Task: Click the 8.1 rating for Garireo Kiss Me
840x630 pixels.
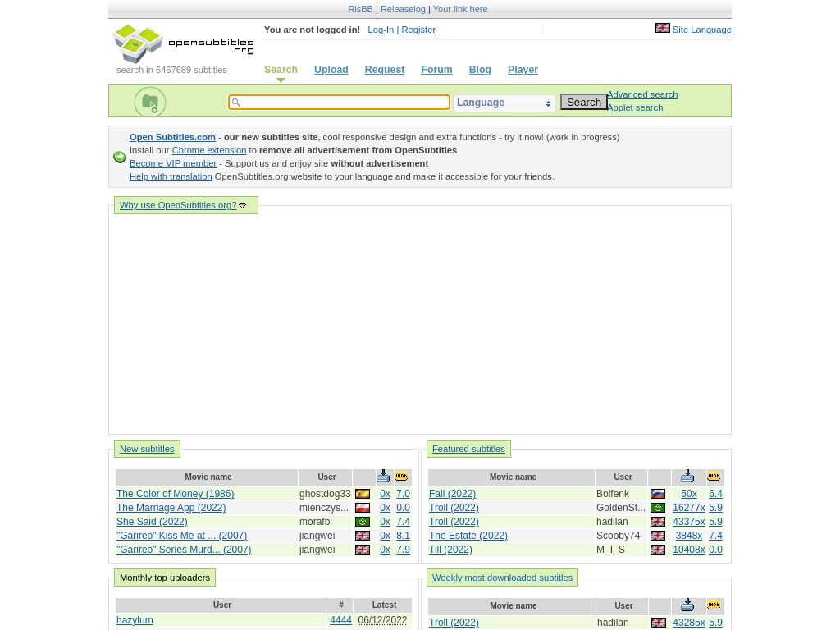Action: click(x=403, y=536)
